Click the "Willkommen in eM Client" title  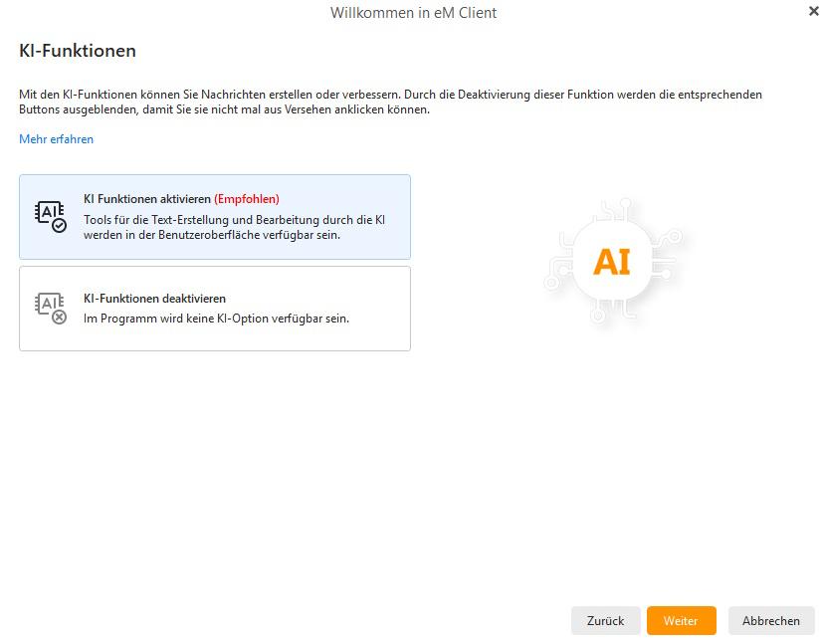click(412, 13)
